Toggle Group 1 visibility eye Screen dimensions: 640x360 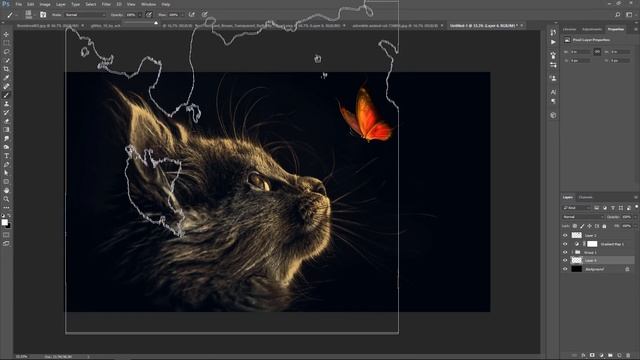click(565, 252)
